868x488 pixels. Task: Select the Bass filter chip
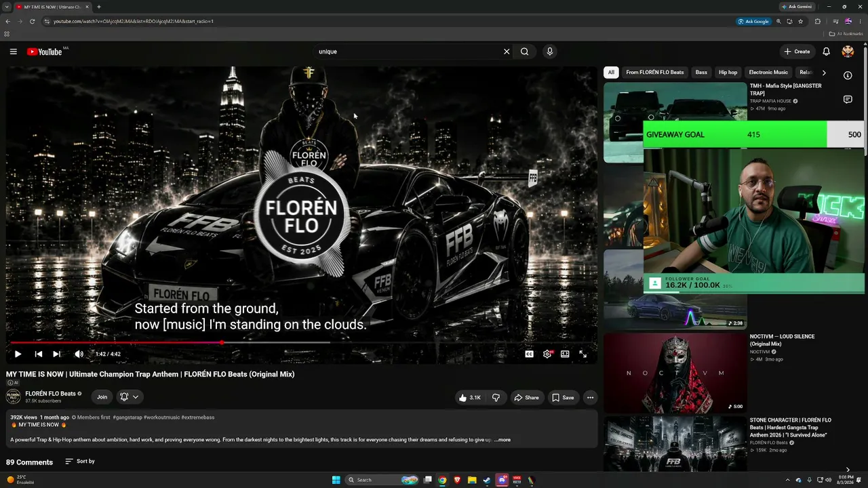tap(701, 73)
